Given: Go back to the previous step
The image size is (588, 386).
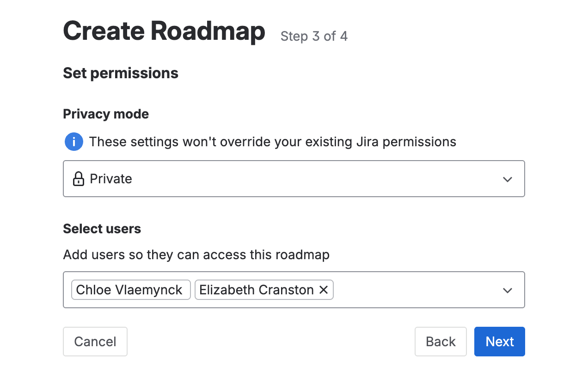Looking at the screenshot, I should (440, 342).
